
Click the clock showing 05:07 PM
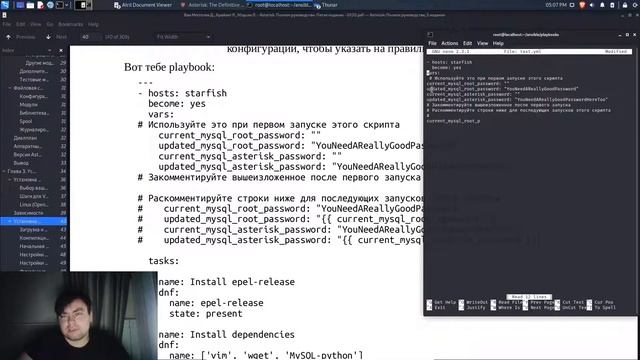click(x=556, y=5)
